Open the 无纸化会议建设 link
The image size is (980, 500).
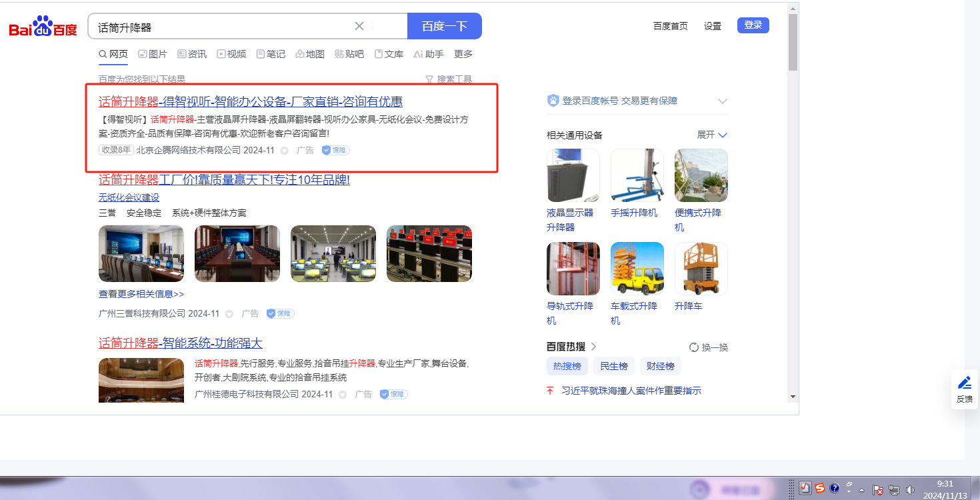[129, 197]
